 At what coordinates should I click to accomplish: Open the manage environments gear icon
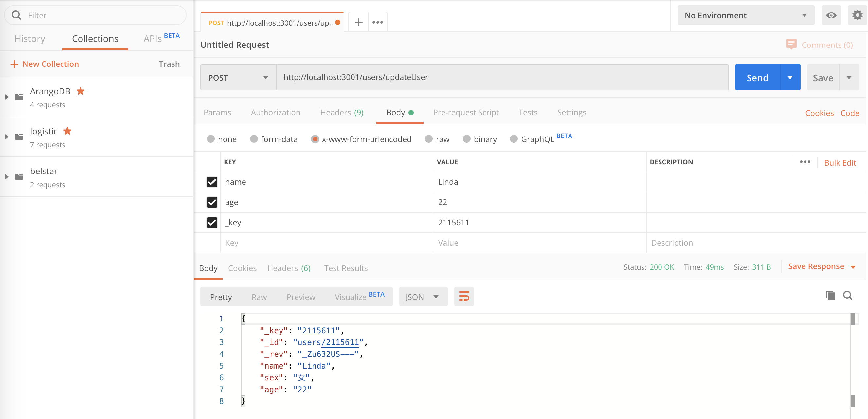click(857, 15)
